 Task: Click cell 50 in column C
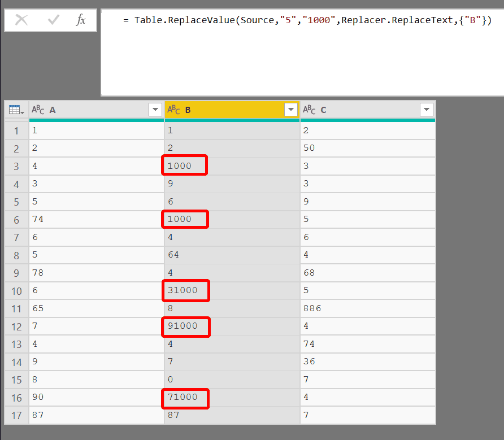(x=368, y=148)
